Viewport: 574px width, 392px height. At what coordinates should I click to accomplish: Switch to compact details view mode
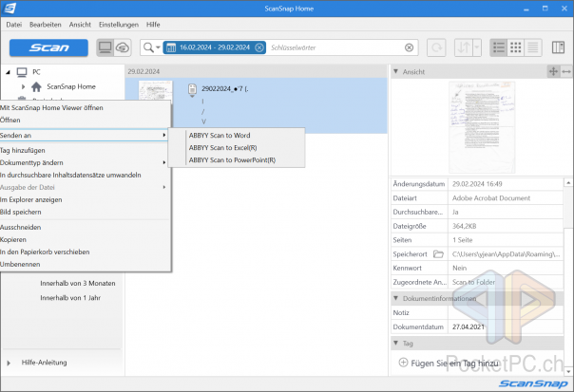click(x=533, y=47)
